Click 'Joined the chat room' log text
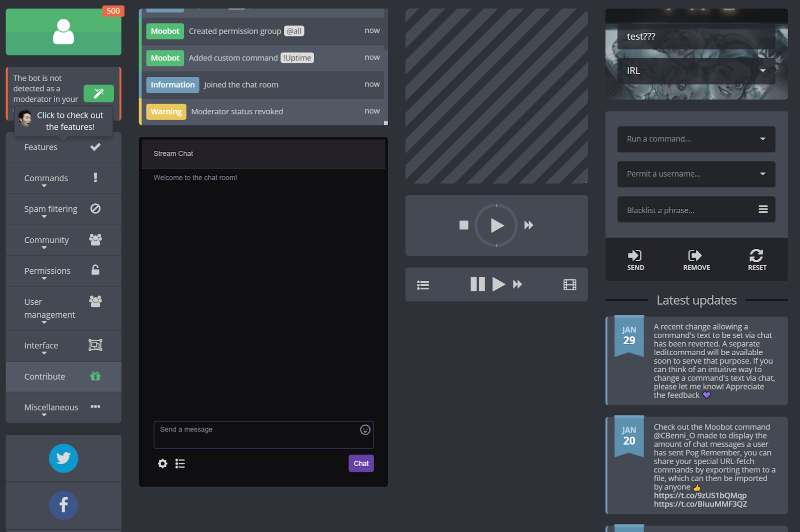Image resolution: width=800 pixels, height=532 pixels. tap(241, 84)
